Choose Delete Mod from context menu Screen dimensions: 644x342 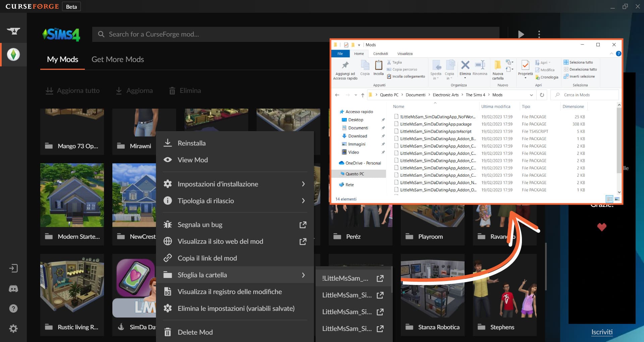coord(235,332)
